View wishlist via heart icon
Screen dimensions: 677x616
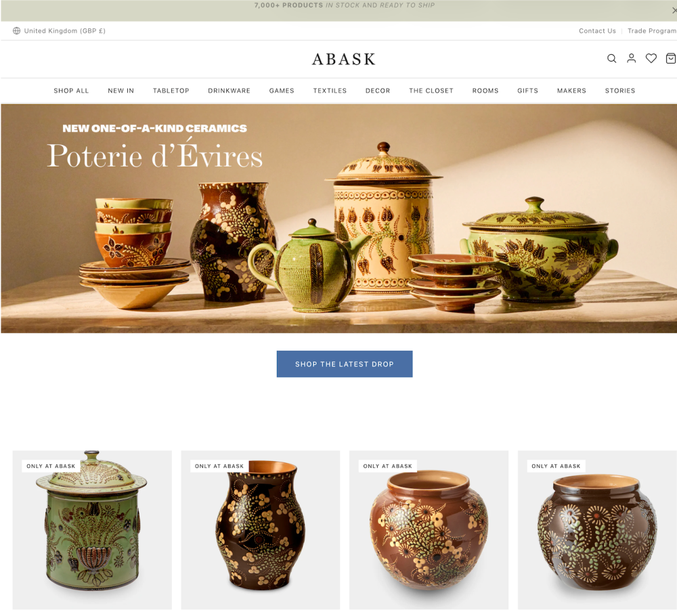(651, 58)
